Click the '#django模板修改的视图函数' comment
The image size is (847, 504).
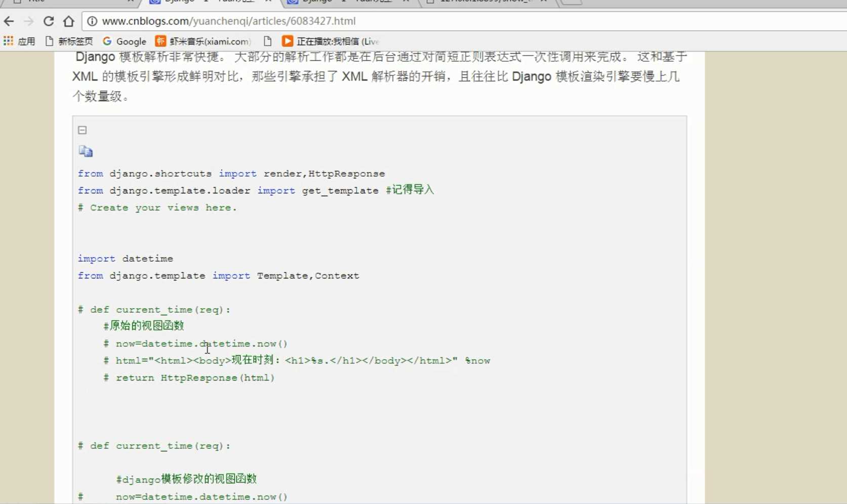pyautogui.click(x=186, y=479)
